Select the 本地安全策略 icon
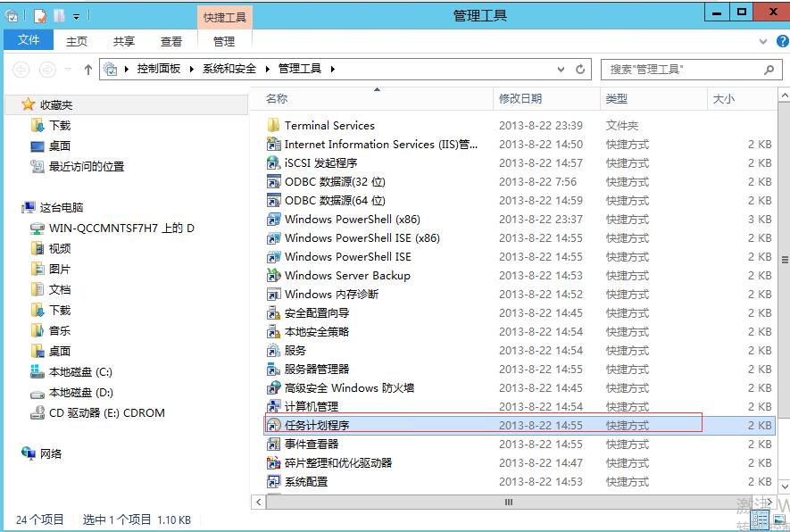Image resolution: width=790 pixels, height=532 pixels. click(x=273, y=331)
